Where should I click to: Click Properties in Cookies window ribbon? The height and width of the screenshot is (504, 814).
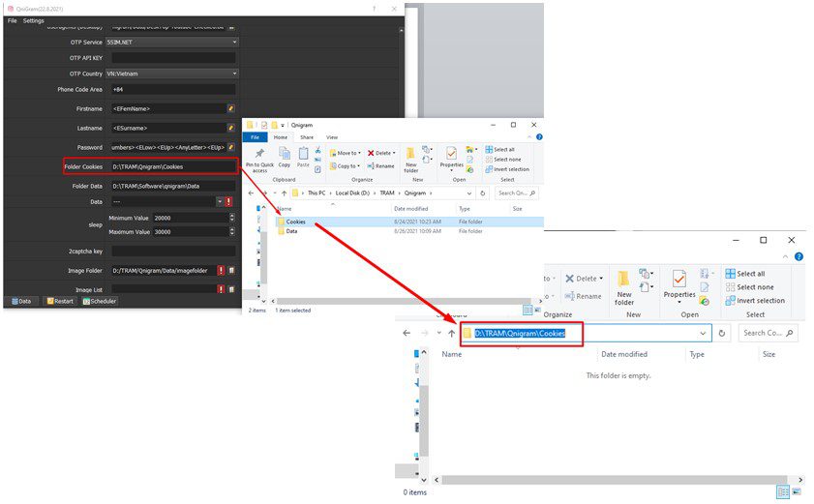pyautogui.click(x=679, y=286)
